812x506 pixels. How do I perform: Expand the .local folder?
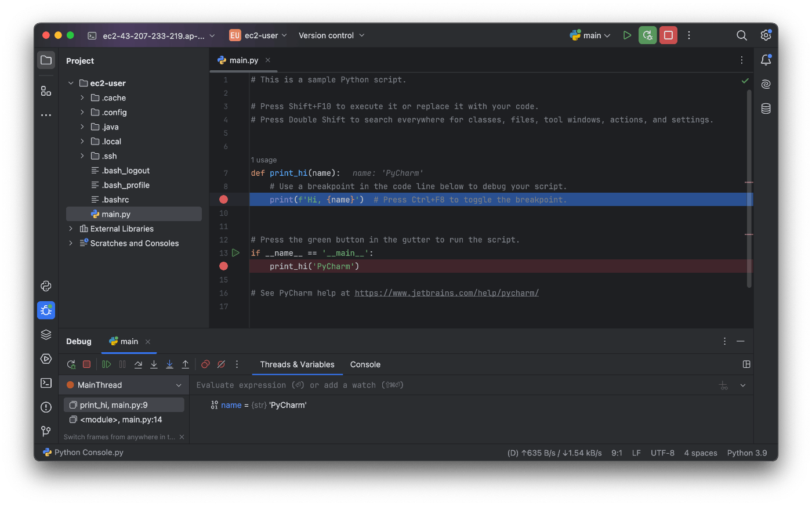pyautogui.click(x=82, y=141)
